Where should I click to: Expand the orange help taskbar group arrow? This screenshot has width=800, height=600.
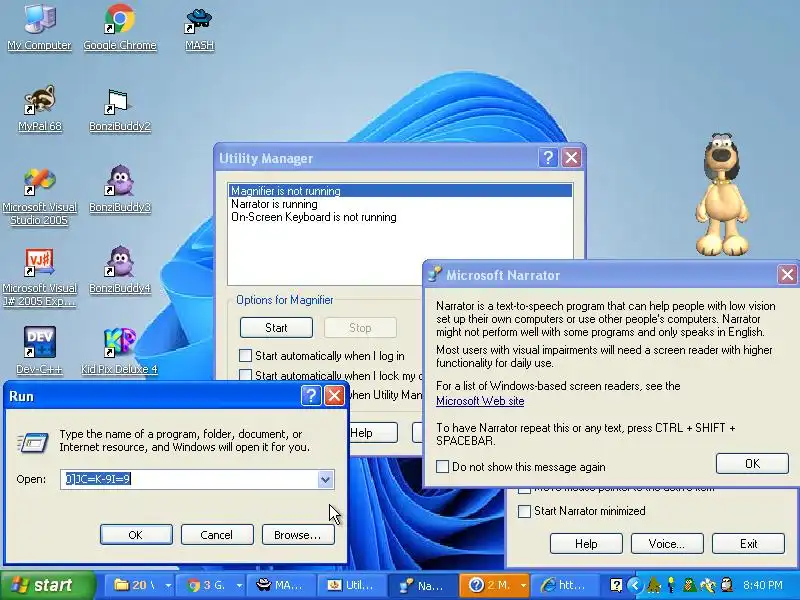click(x=523, y=585)
